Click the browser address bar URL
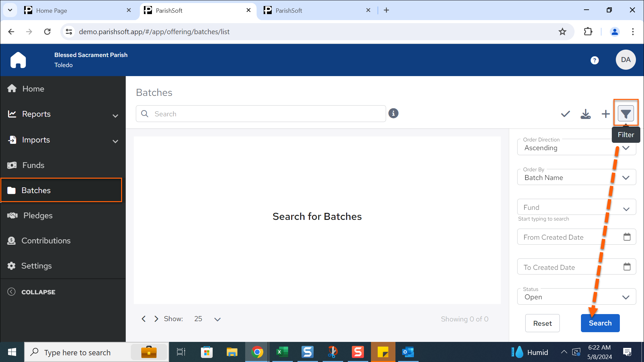 [x=154, y=32]
